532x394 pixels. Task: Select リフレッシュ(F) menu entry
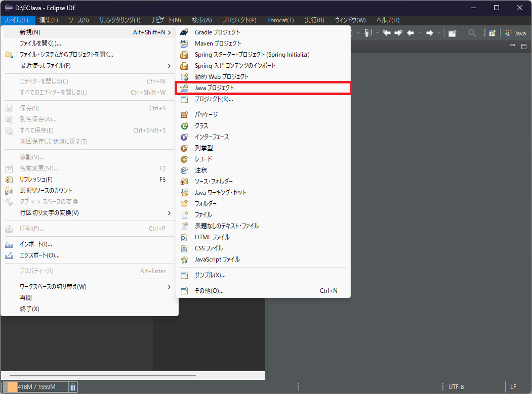90,180
